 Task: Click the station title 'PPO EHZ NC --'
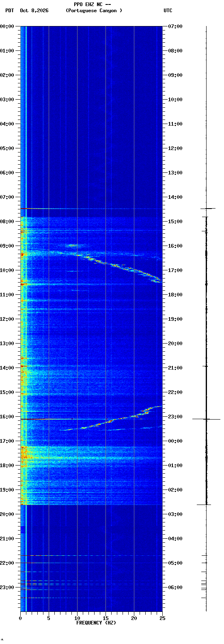click(x=92, y=4)
